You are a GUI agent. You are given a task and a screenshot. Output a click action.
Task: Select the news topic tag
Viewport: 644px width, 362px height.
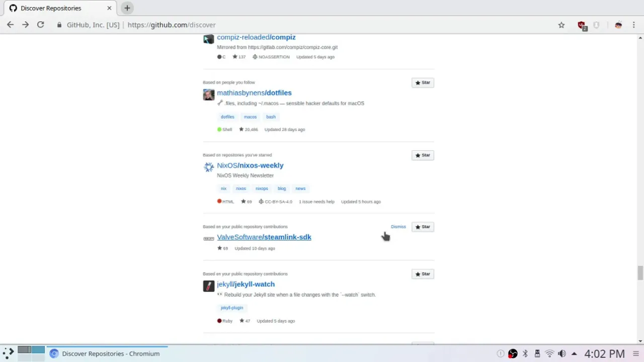click(300, 189)
